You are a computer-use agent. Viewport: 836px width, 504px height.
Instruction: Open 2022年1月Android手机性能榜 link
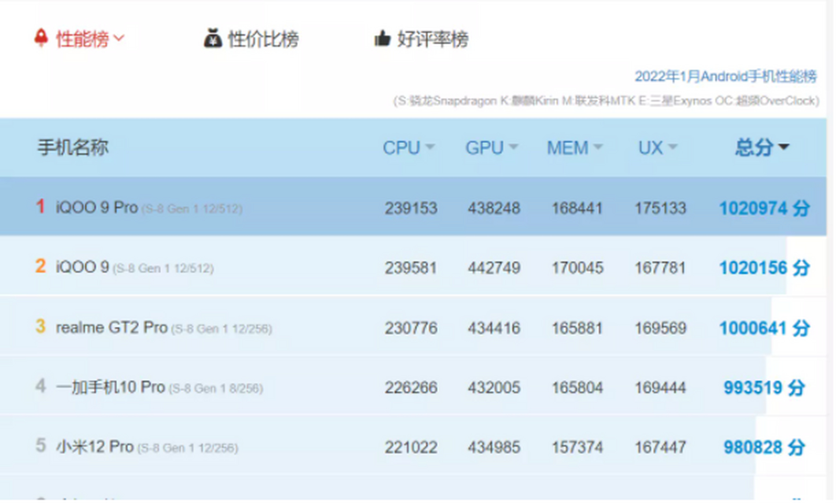coord(726,76)
